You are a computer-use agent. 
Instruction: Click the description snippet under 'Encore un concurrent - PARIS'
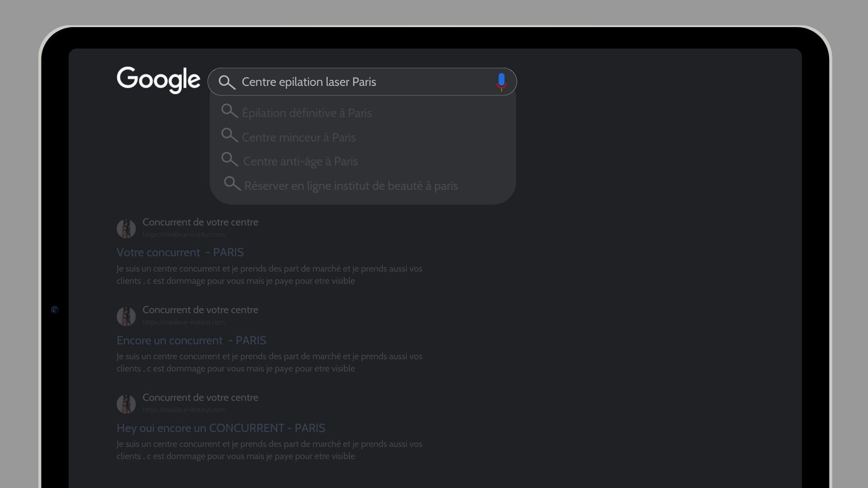coord(269,362)
